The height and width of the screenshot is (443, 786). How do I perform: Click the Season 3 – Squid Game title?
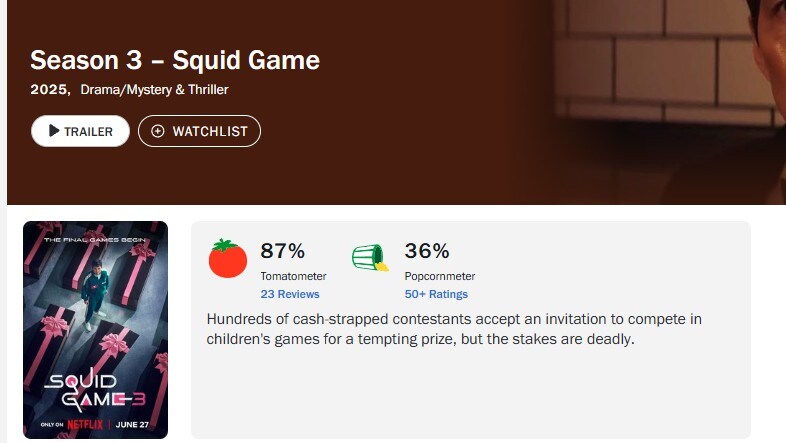click(175, 60)
